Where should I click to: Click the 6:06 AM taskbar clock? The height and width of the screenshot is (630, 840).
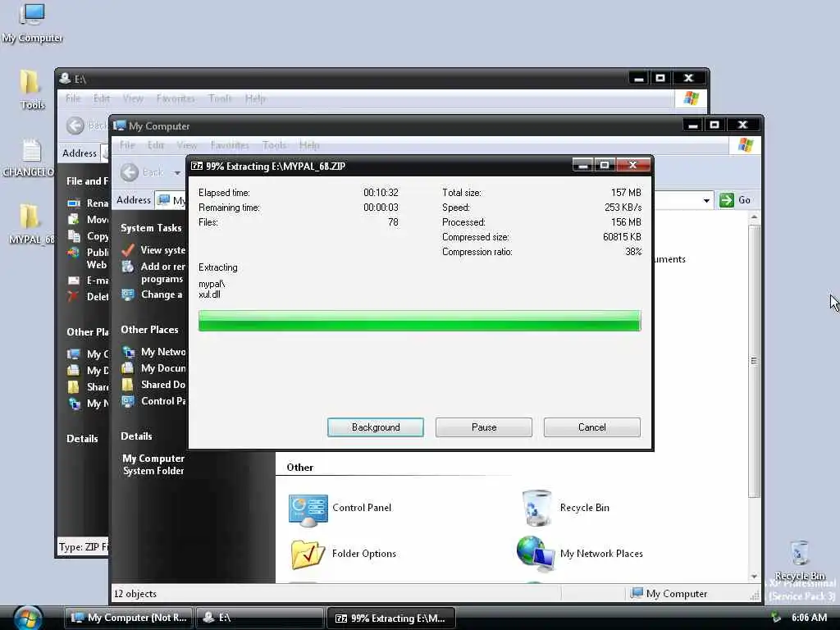tap(809, 618)
